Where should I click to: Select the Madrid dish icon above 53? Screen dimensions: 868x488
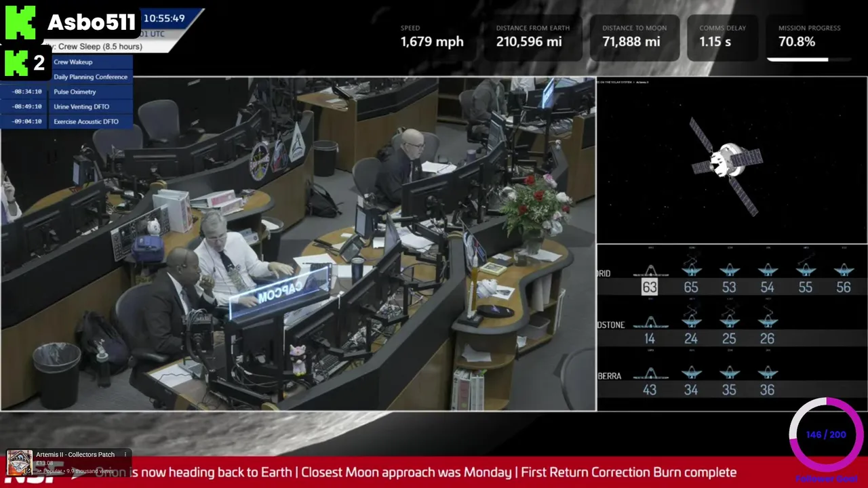[729, 270]
